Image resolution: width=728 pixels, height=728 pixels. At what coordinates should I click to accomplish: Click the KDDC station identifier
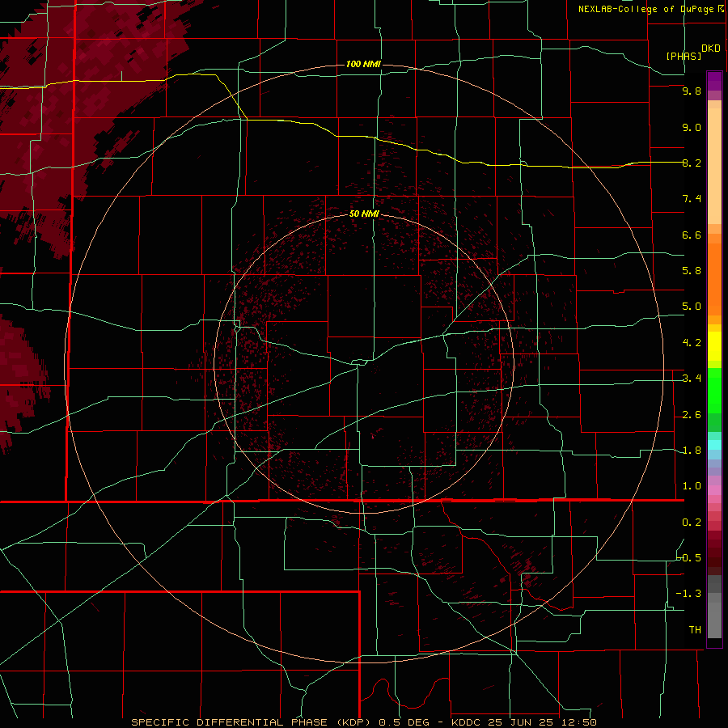tap(467, 722)
